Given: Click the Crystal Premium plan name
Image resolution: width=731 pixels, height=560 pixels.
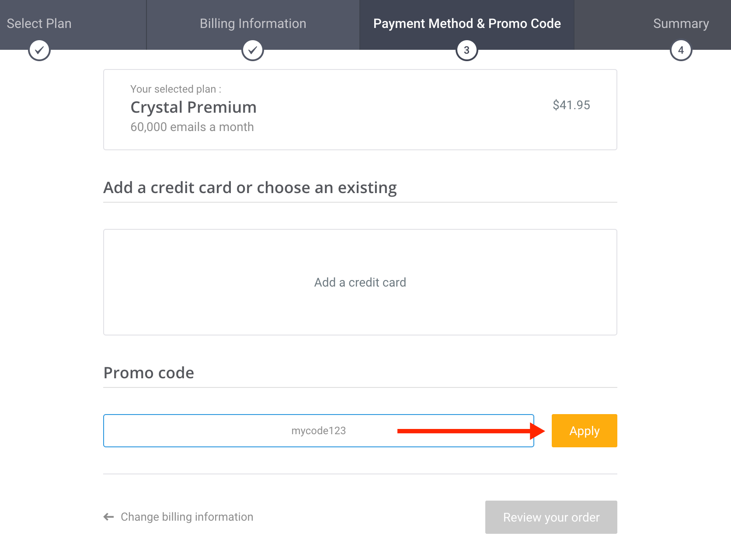Looking at the screenshot, I should point(193,107).
